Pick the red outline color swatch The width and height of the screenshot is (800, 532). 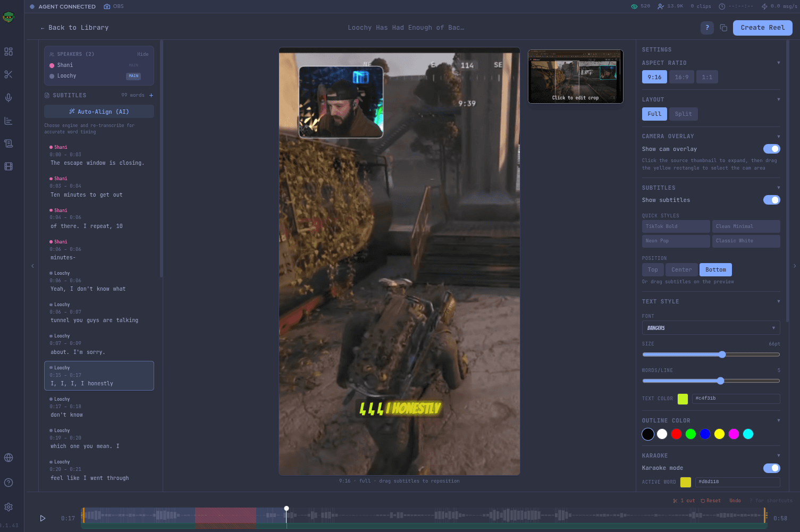676,434
